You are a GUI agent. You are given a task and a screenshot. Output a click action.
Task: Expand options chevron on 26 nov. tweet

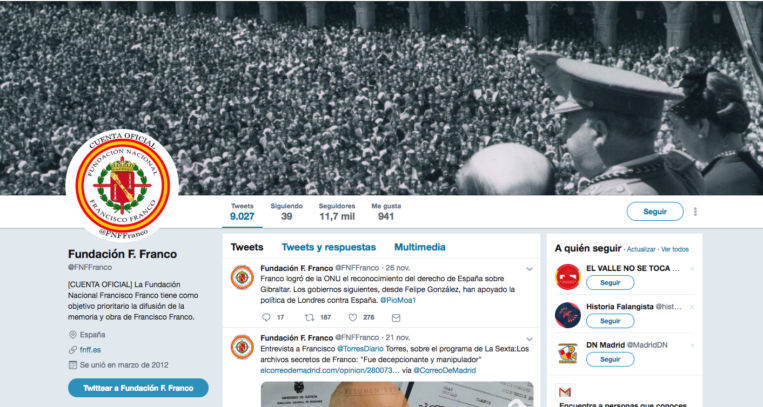[529, 269]
